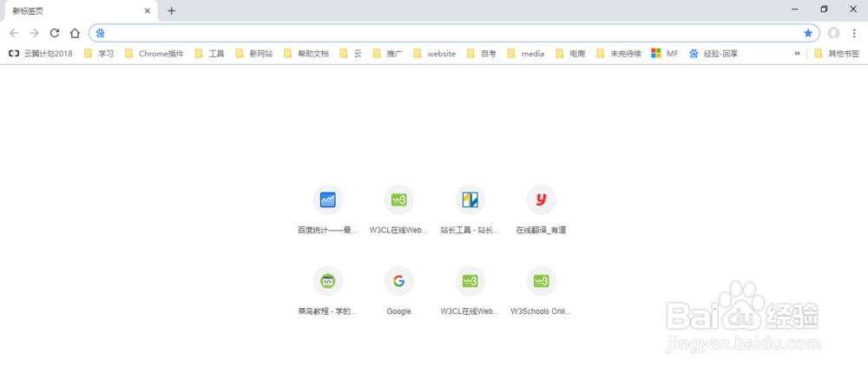
Task: Open the 电商 bookmark folder
Action: 571,54
